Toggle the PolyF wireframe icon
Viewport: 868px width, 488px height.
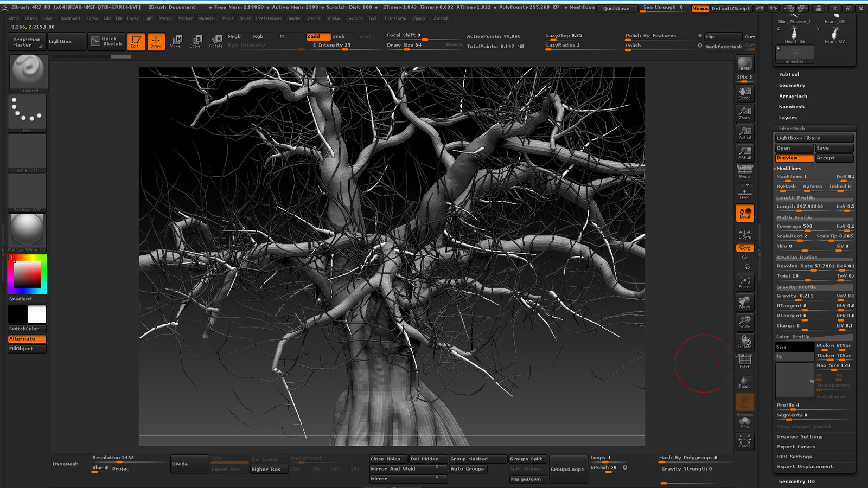coord(745,362)
